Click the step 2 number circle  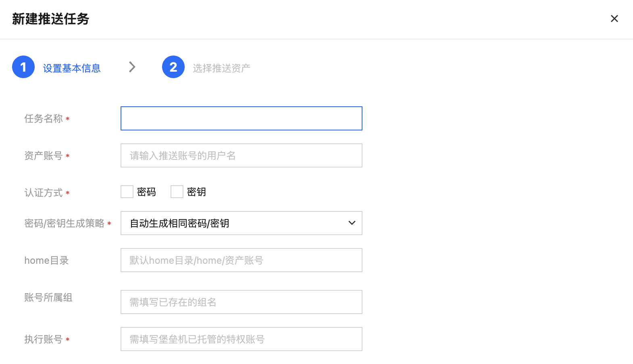pos(173,67)
